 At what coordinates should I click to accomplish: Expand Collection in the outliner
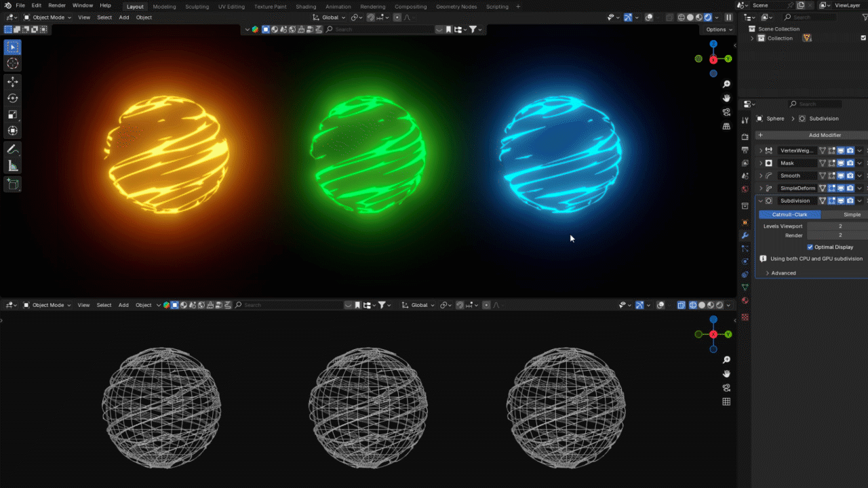(752, 38)
